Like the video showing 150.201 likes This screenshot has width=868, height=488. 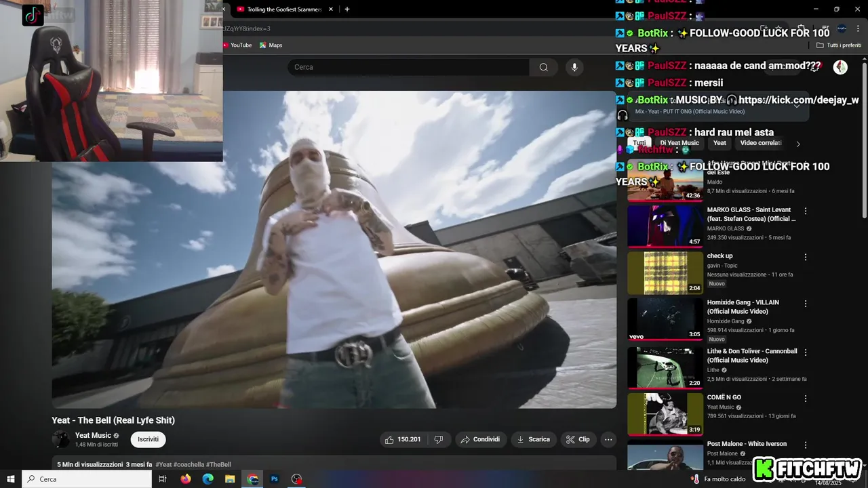click(403, 439)
